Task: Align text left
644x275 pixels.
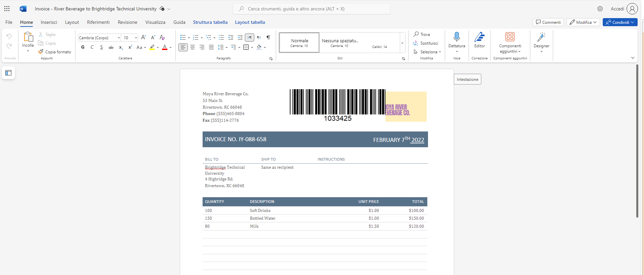Action: (183, 47)
